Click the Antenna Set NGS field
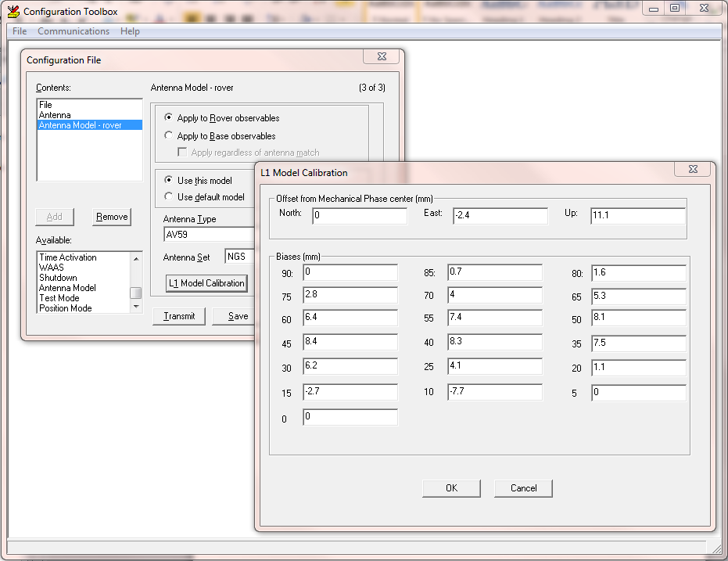Screen dimensions: 728x561 coord(240,257)
